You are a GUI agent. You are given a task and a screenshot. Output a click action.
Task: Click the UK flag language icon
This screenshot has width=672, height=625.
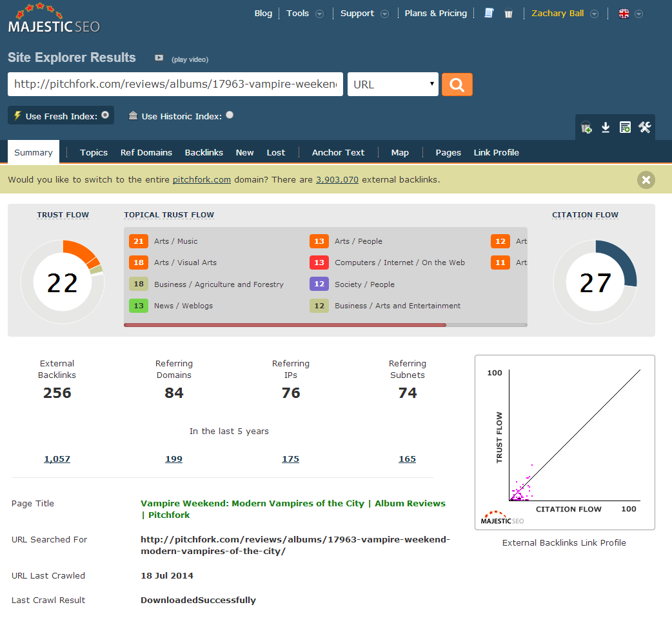coord(624,14)
